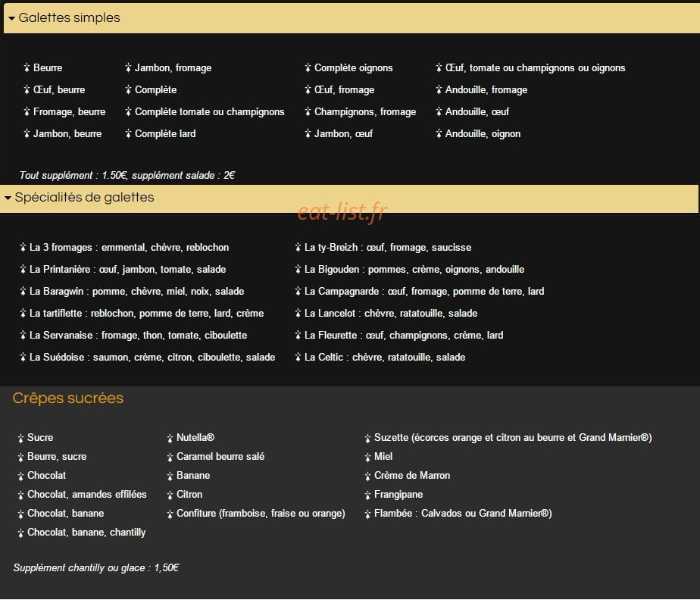
Task: Open the Spécialités de galettes header
Action: point(349,198)
